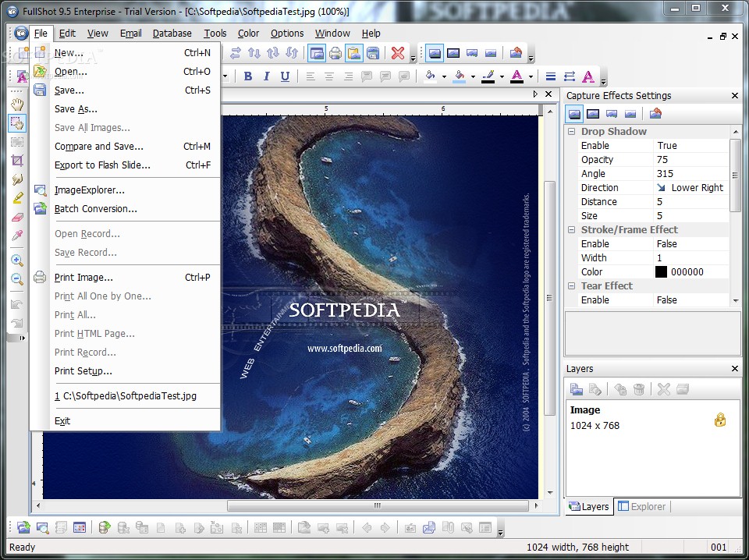This screenshot has width=749, height=560.
Task: Click the black stroke color swatch
Action: (x=661, y=272)
